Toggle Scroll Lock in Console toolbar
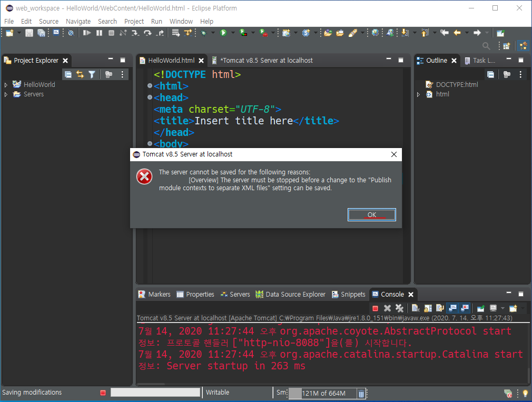The height and width of the screenshot is (402, 532). pyautogui.click(x=428, y=308)
